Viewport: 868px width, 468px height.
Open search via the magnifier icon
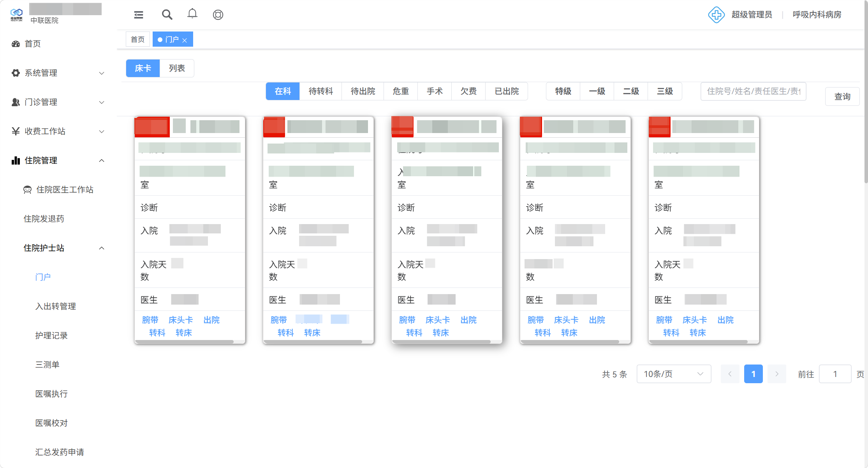(x=167, y=15)
